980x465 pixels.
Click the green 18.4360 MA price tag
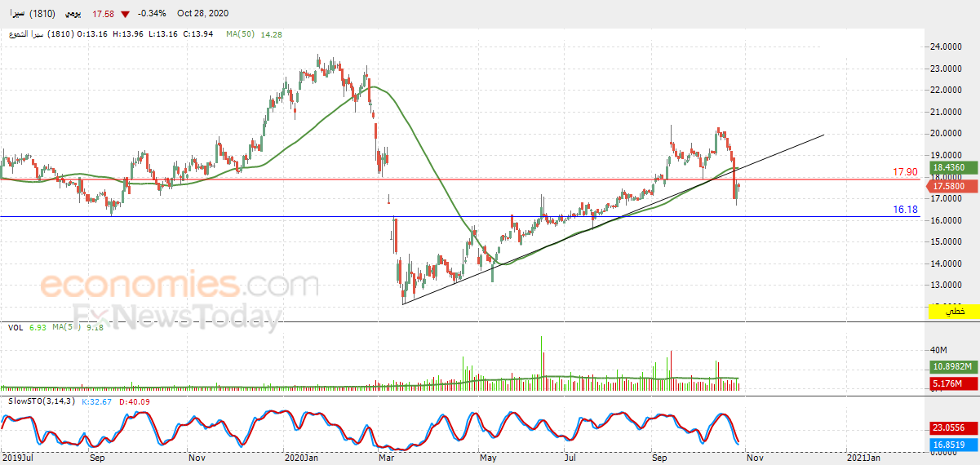point(954,166)
